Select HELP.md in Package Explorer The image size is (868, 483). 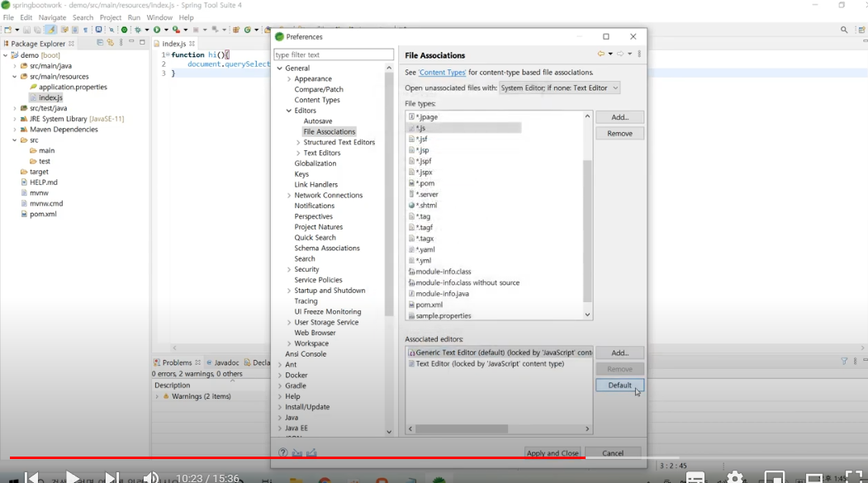click(43, 182)
